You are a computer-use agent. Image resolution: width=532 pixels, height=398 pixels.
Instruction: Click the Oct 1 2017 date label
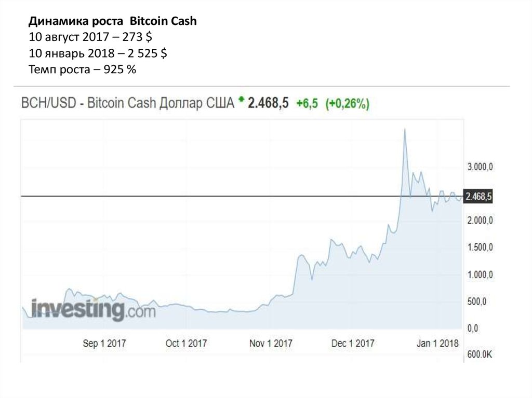186,344
